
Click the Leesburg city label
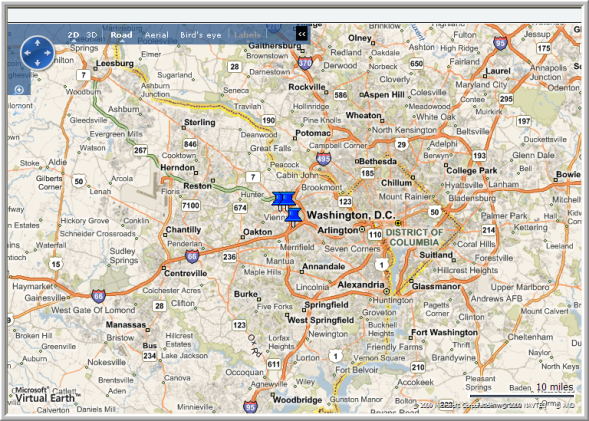(x=115, y=63)
